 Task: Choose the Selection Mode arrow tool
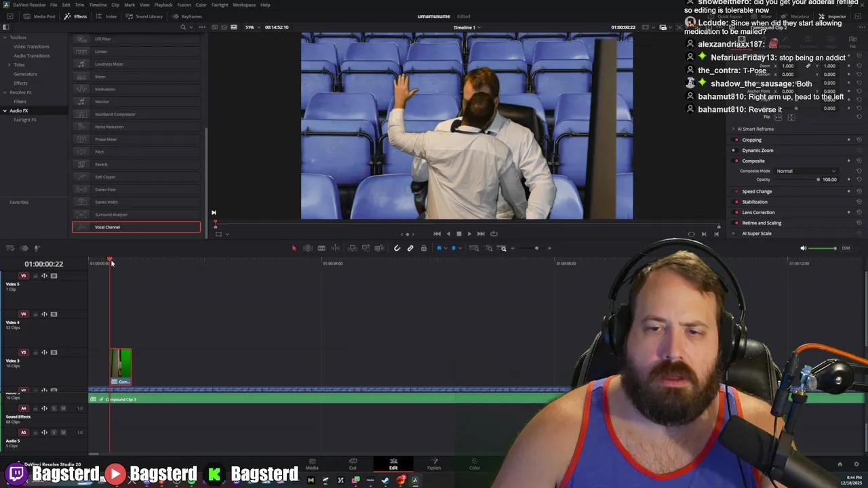[x=294, y=248]
